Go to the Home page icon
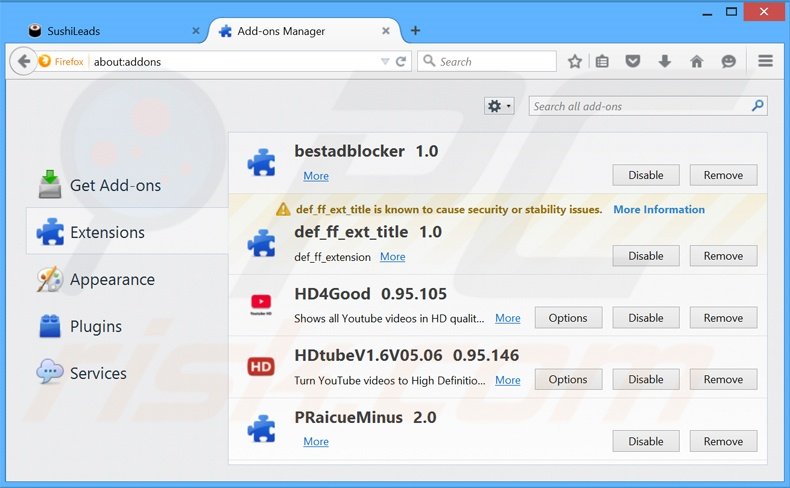This screenshot has height=488, width=790. pyautogui.click(x=696, y=61)
